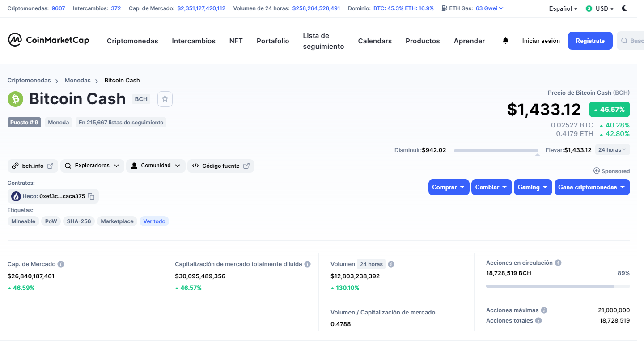644x344 pixels.
Task: Click market cap value $2,351,127,420,112
Action: coord(201,8)
